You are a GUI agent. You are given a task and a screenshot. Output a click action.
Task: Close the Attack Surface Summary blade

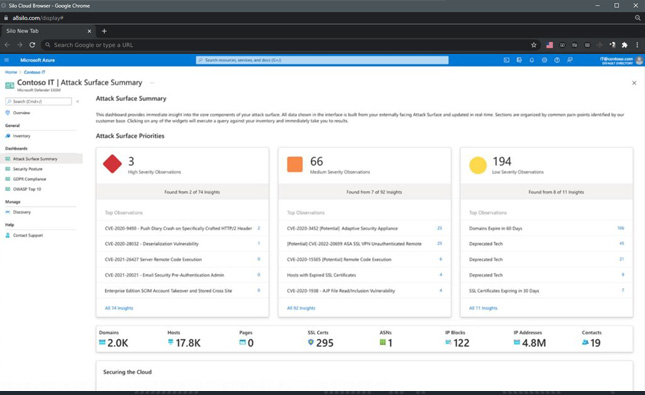pos(634,83)
